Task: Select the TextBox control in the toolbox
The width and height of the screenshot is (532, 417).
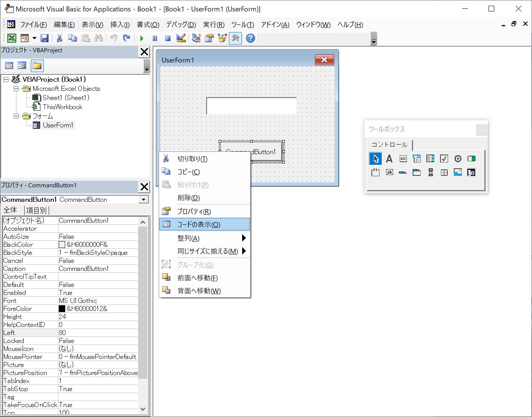Action: [x=403, y=158]
